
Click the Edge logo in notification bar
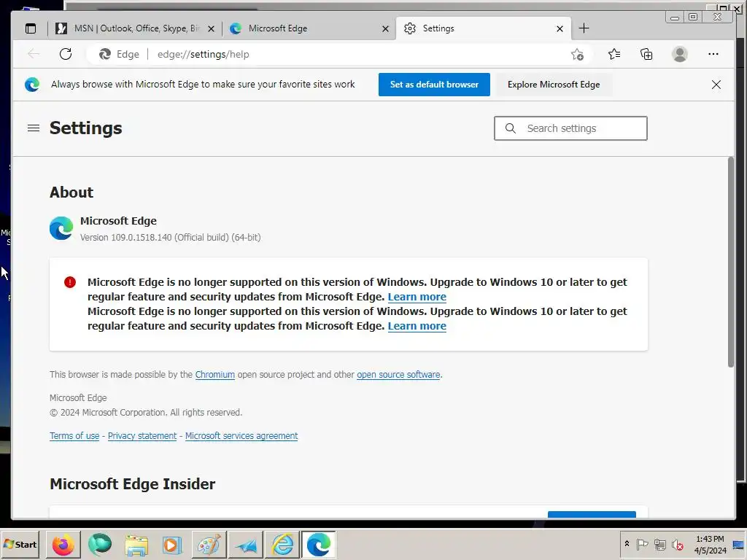tap(32, 85)
